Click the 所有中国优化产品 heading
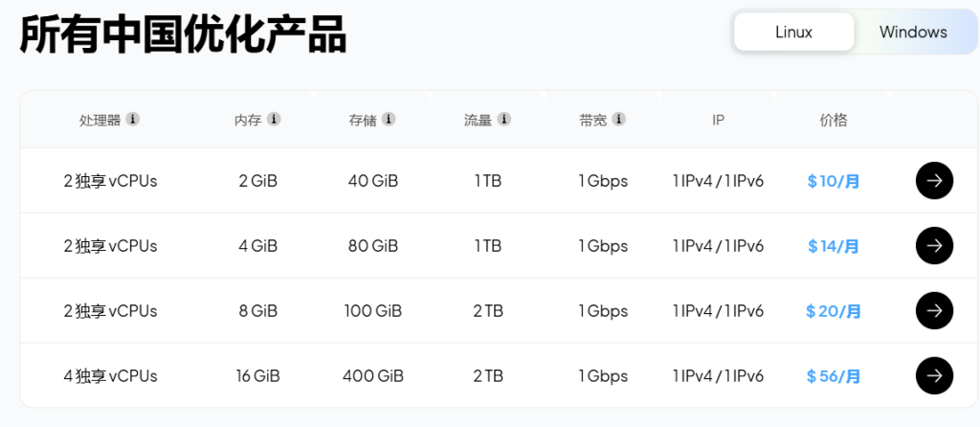 click(x=184, y=34)
